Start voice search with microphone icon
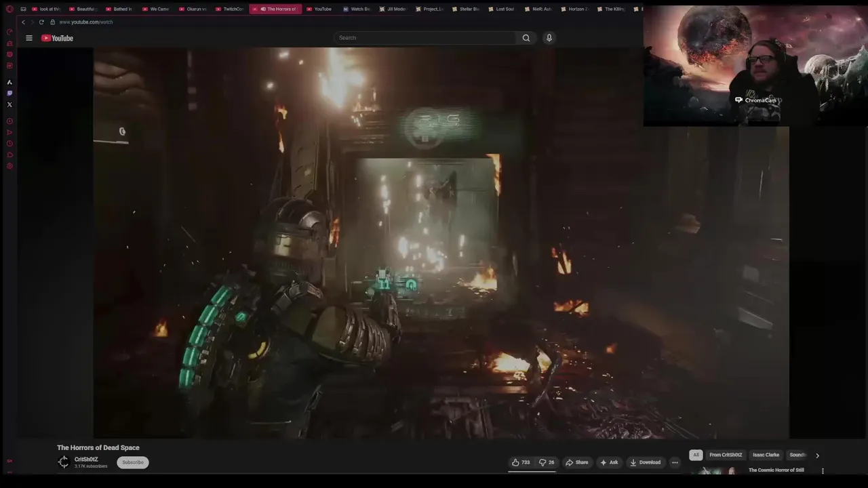 point(549,38)
